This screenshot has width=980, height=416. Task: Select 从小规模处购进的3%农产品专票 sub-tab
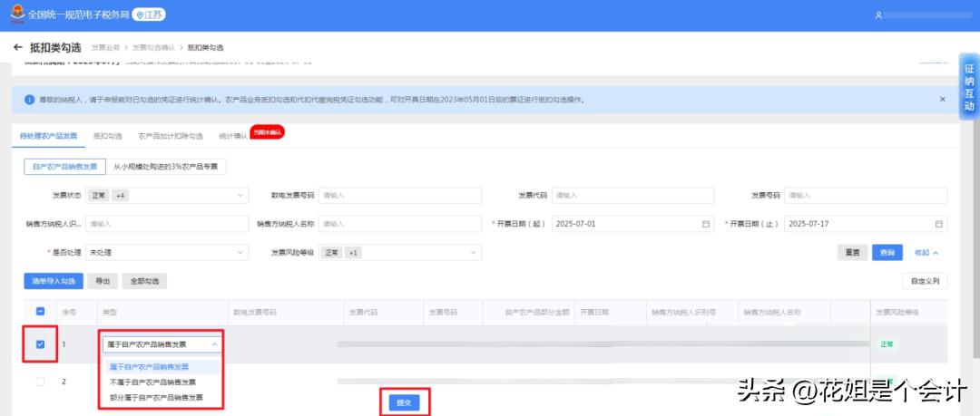click(x=166, y=167)
